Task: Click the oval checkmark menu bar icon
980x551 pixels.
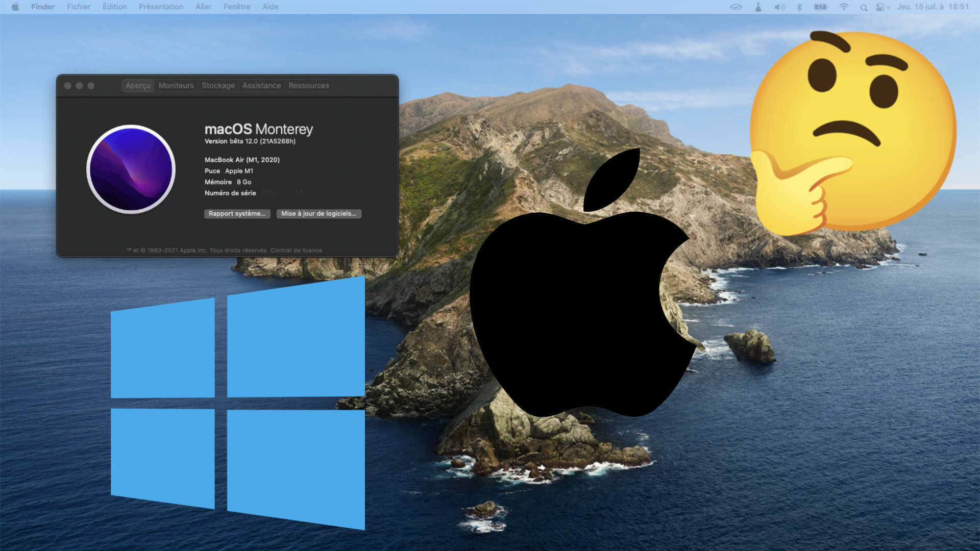Action: (x=736, y=7)
